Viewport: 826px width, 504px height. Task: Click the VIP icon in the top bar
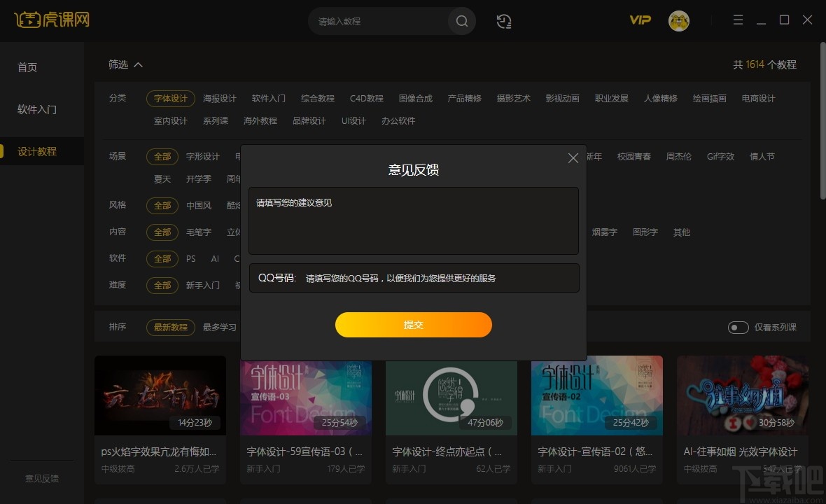point(638,20)
